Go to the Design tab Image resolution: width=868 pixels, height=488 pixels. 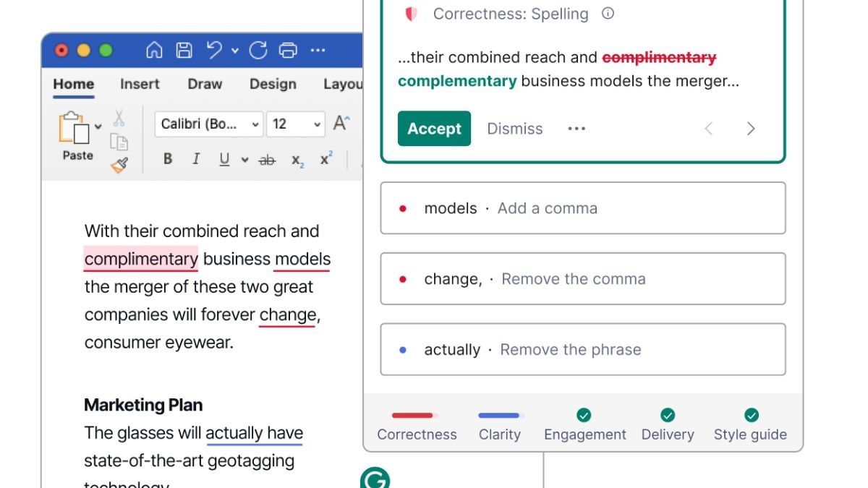click(273, 84)
